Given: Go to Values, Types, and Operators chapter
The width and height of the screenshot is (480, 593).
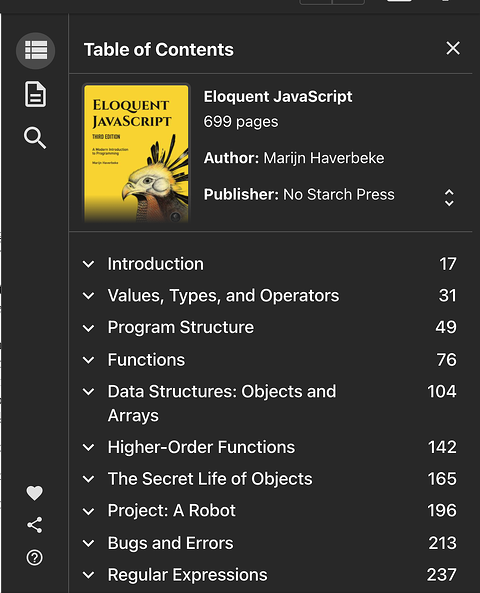Looking at the screenshot, I should tap(223, 296).
